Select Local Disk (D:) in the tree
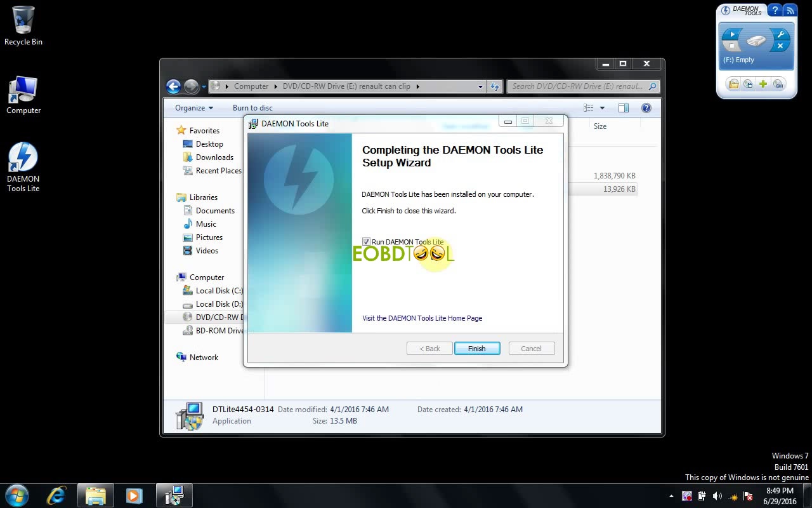Screen dimensions: 812x508 212,304
